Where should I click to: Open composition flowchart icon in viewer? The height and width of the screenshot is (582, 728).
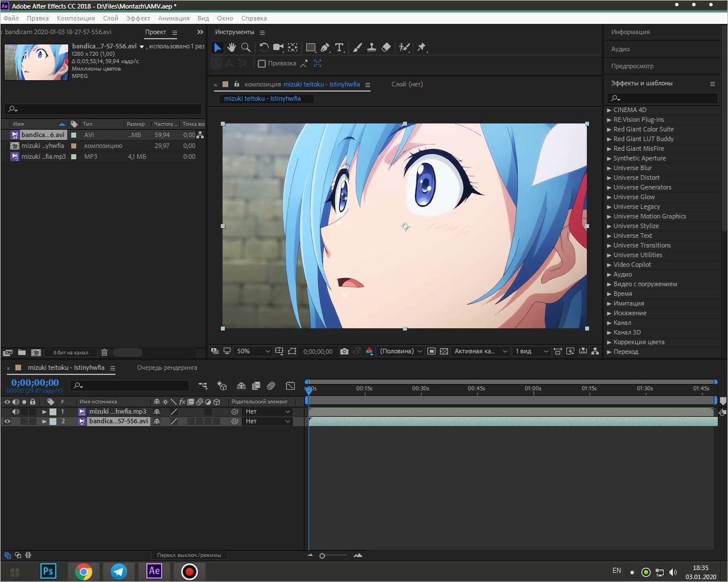pyautogui.click(x=595, y=352)
